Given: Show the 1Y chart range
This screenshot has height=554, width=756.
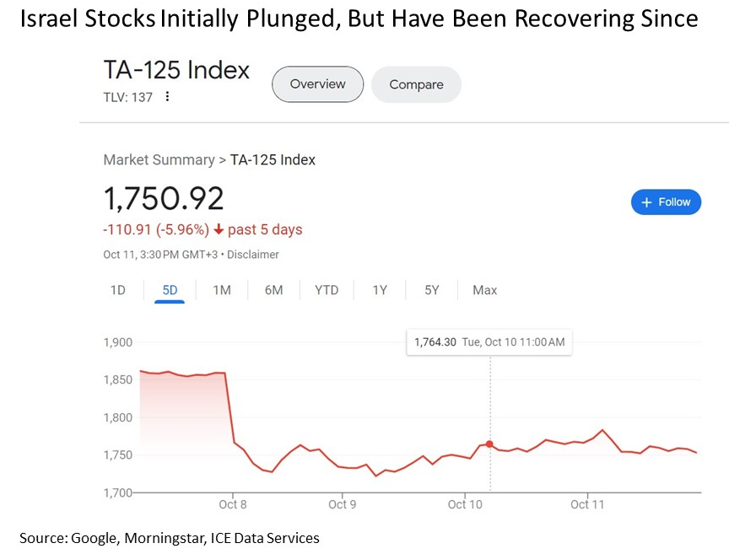Looking at the screenshot, I should tap(380, 290).
